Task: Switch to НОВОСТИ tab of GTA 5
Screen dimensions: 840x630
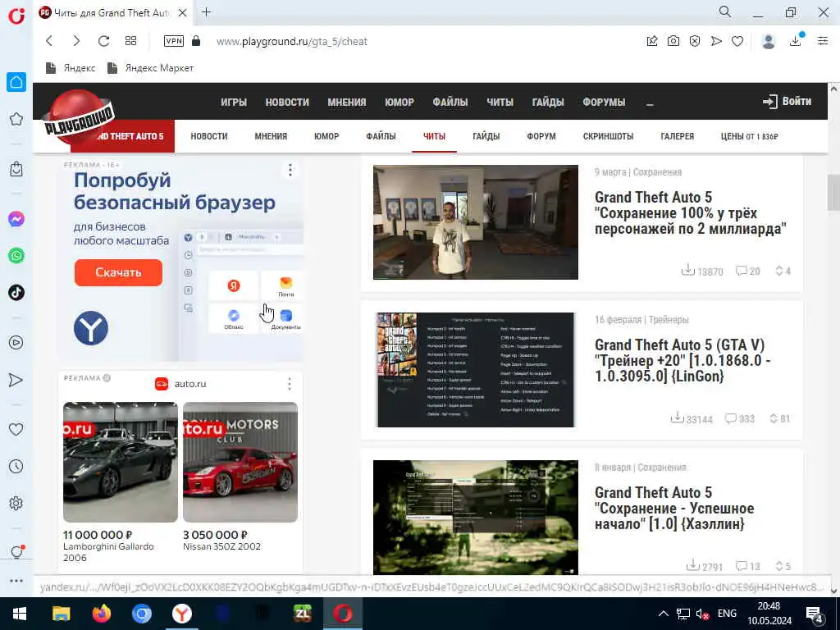Action: pyautogui.click(x=209, y=136)
